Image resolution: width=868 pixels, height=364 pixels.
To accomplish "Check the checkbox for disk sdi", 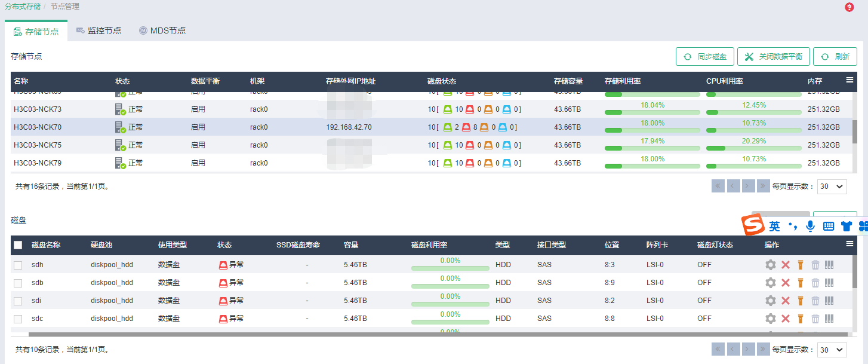I will (18, 301).
